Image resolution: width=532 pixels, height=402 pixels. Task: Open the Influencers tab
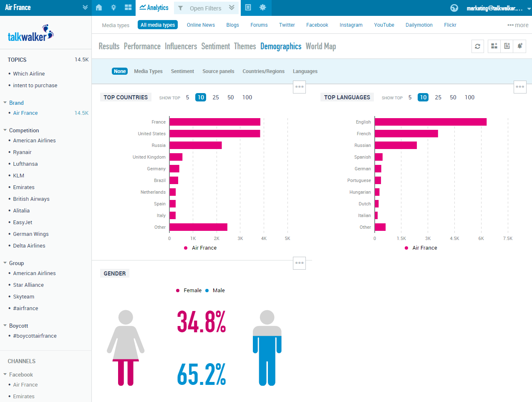pyautogui.click(x=181, y=46)
